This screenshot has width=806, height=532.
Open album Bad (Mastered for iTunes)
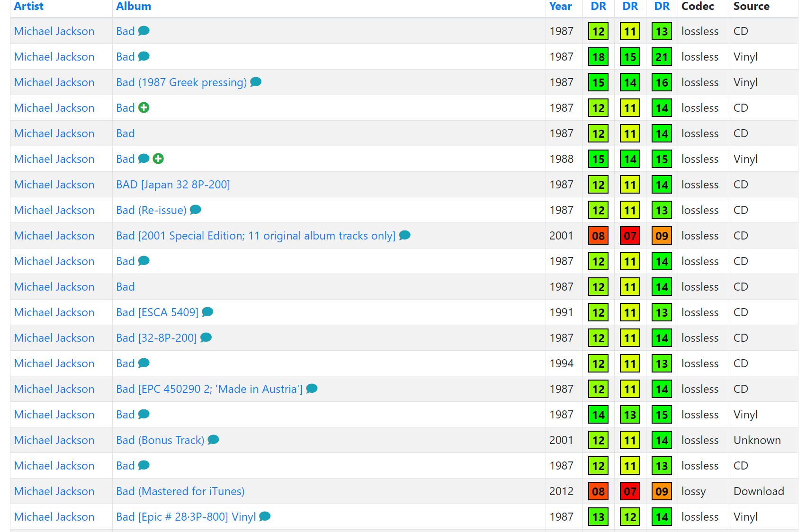pyautogui.click(x=180, y=491)
